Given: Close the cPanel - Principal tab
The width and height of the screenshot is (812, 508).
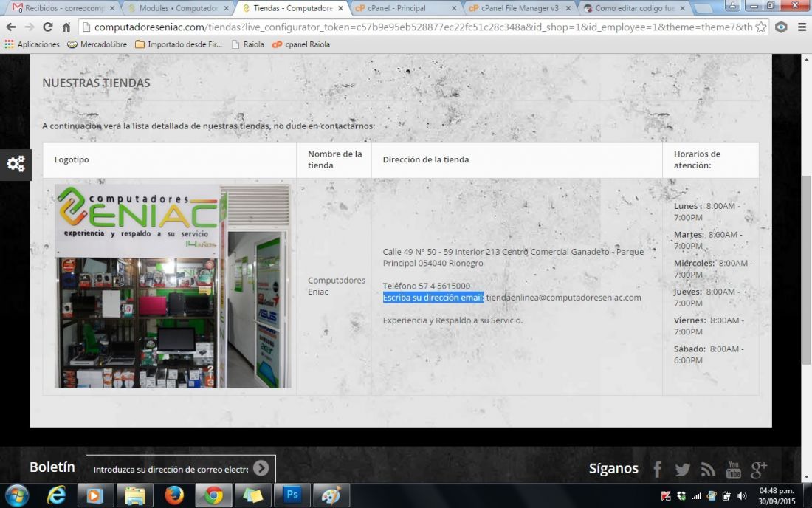Looking at the screenshot, I should 454,8.
